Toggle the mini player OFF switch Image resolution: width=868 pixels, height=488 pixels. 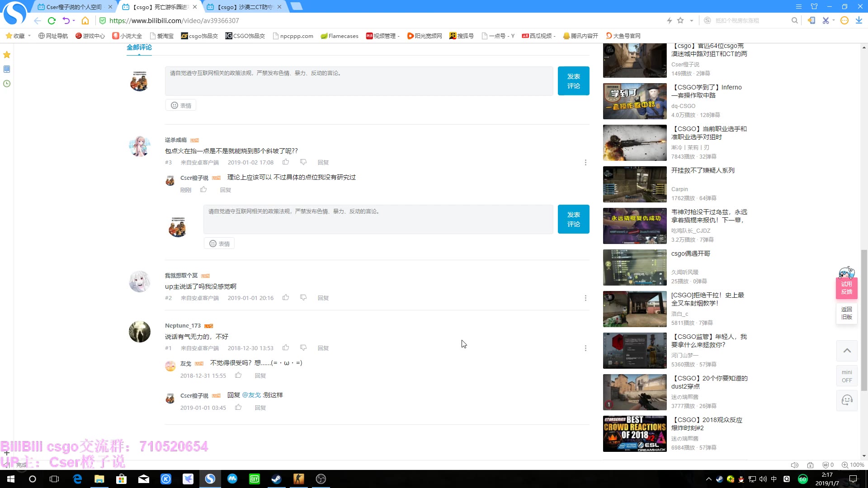(x=847, y=376)
